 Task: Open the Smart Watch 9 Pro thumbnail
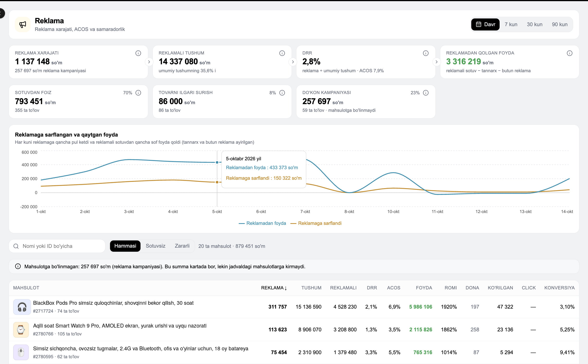coord(21,330)
